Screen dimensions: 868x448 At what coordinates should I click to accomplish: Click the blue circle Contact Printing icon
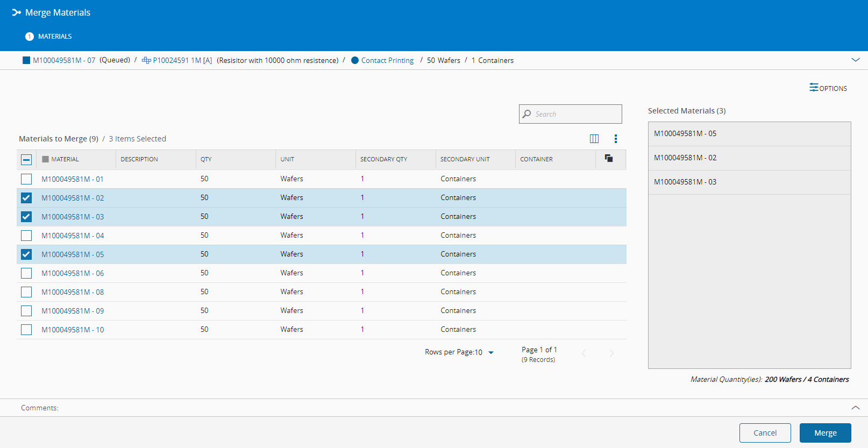[355, 60]
